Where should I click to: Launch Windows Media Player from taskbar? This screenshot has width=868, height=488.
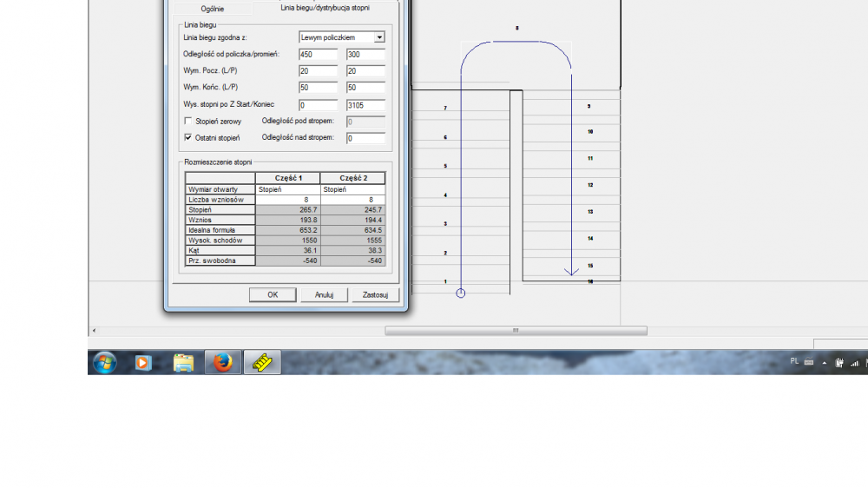click(143, 362)
